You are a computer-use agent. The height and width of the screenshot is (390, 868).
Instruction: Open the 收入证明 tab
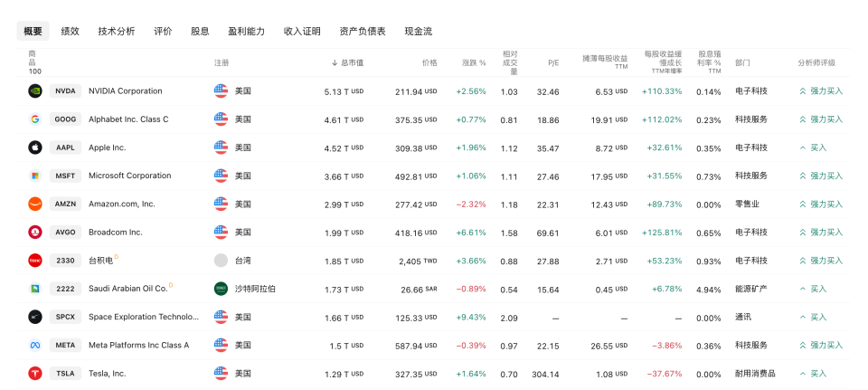tap(302, 31)
